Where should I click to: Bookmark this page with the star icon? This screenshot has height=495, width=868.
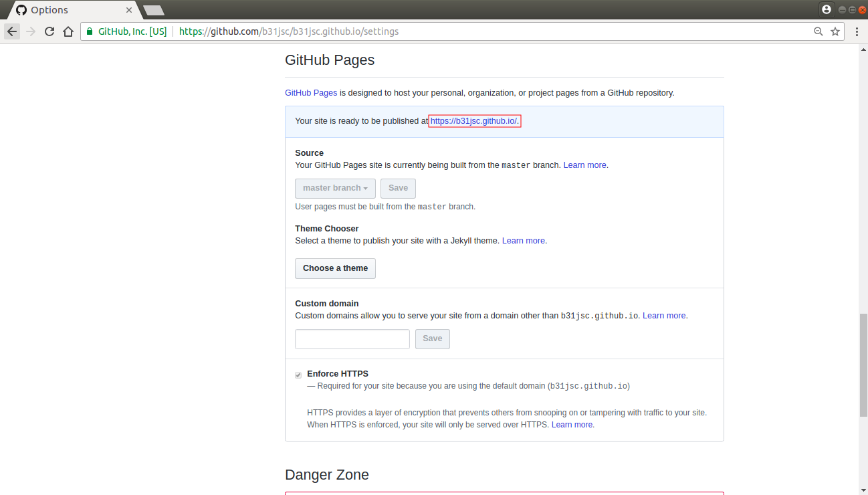point(835,31)
